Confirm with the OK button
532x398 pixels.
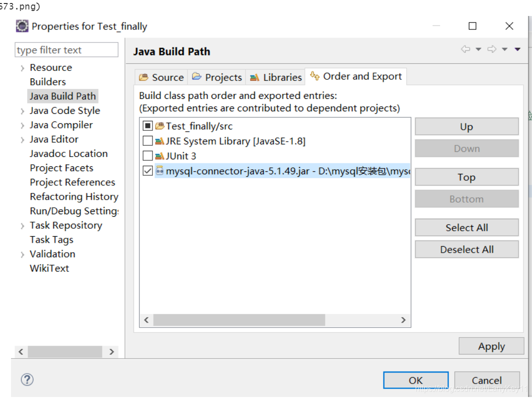[415, 381]
